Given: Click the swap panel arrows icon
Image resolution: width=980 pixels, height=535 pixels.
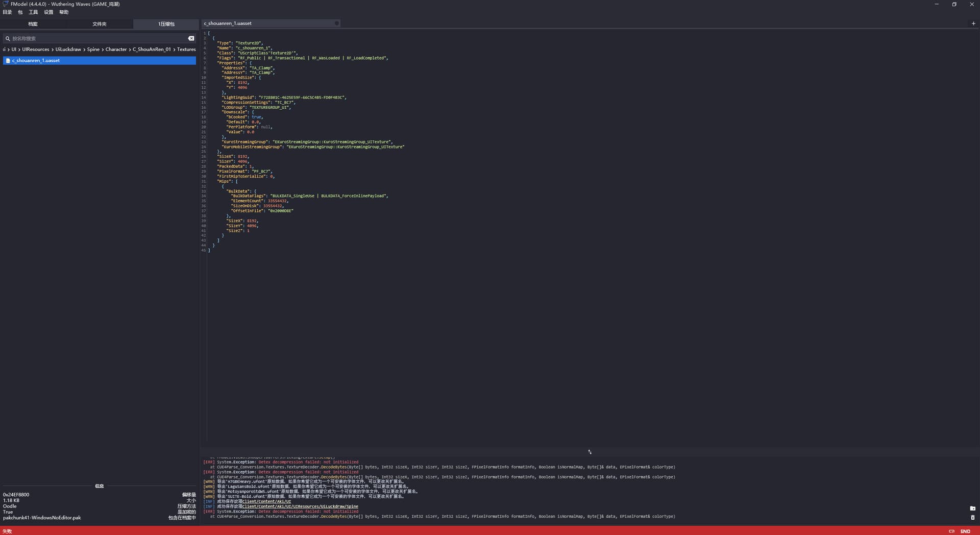Looking at the screenshot, I should [590, 452].
